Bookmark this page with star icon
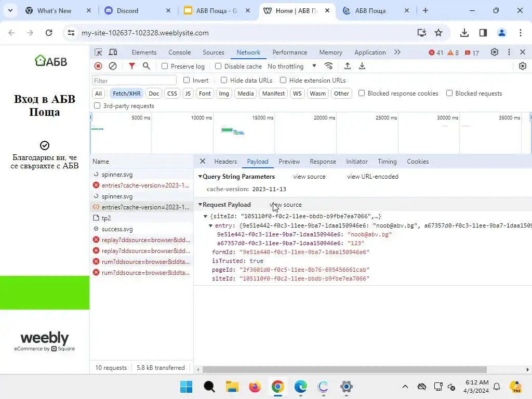Image resolution: width=532 pixels, height=399 pixels. coord(438,33)
